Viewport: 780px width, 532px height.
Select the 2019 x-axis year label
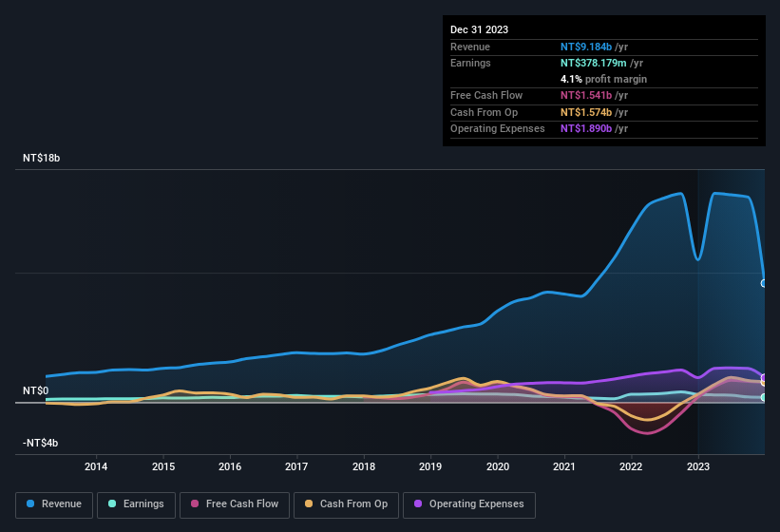(x=430, y=466)
